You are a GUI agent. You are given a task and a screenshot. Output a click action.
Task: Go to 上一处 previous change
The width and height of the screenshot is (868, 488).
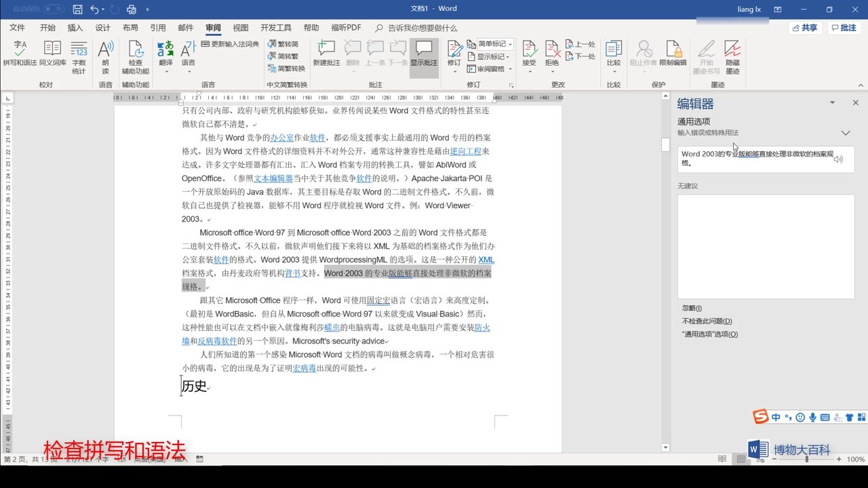click(x=580, y=44)
